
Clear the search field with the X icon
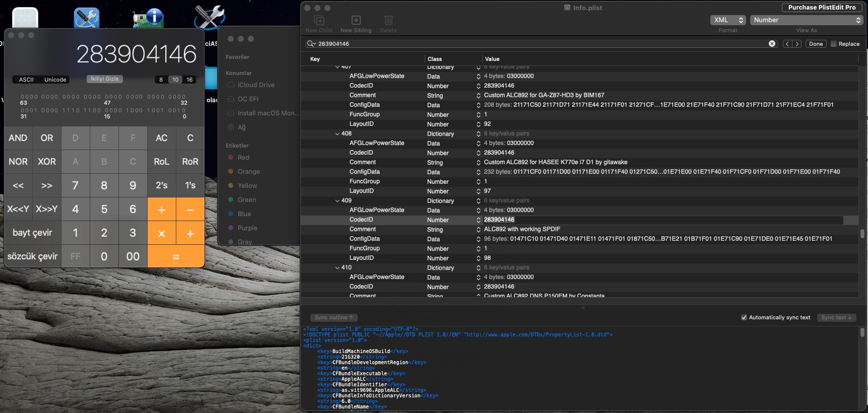coord(772,44)
